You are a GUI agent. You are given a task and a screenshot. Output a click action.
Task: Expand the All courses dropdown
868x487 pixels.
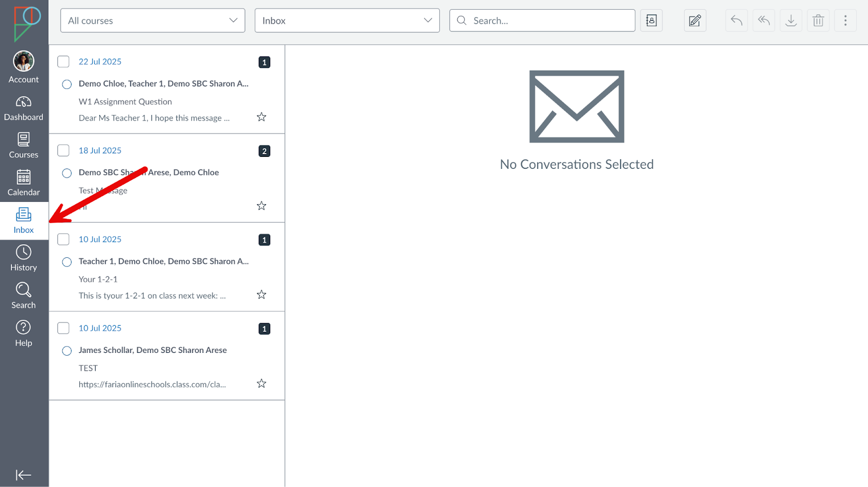point(152,21)
